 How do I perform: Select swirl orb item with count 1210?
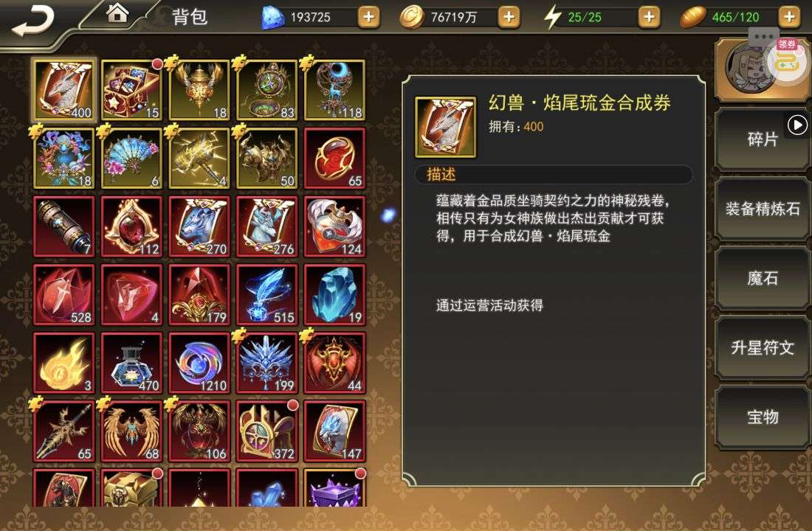199,362
